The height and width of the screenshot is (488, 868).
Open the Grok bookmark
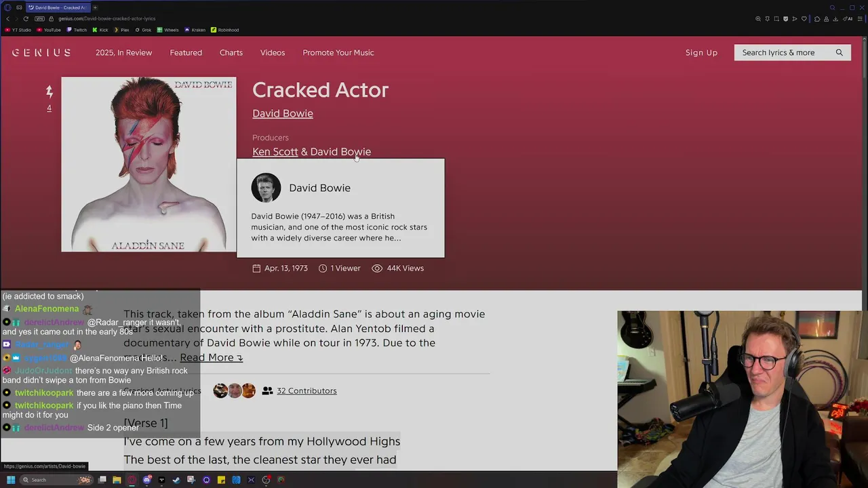coord(143,30)
